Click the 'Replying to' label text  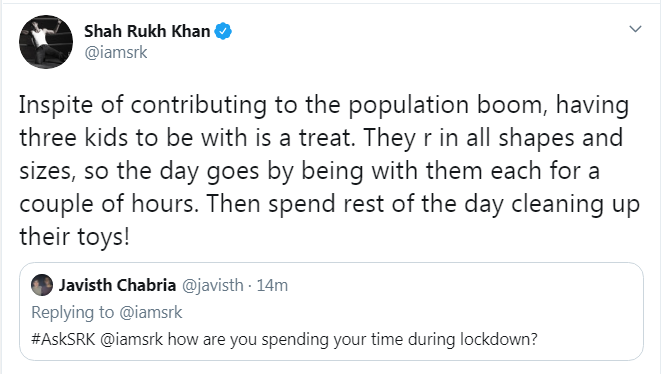point(73,313)
